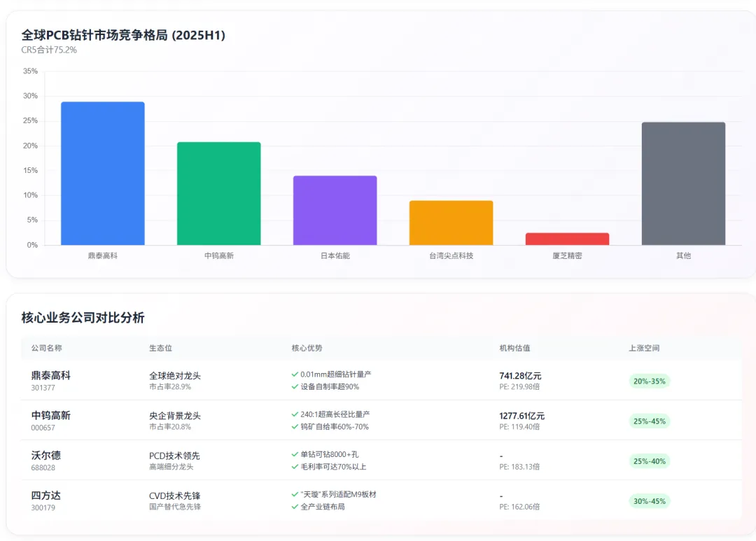The image size is (756, 541).
Task: Click the 全球绝对龙头 cell
Action: 175,376
